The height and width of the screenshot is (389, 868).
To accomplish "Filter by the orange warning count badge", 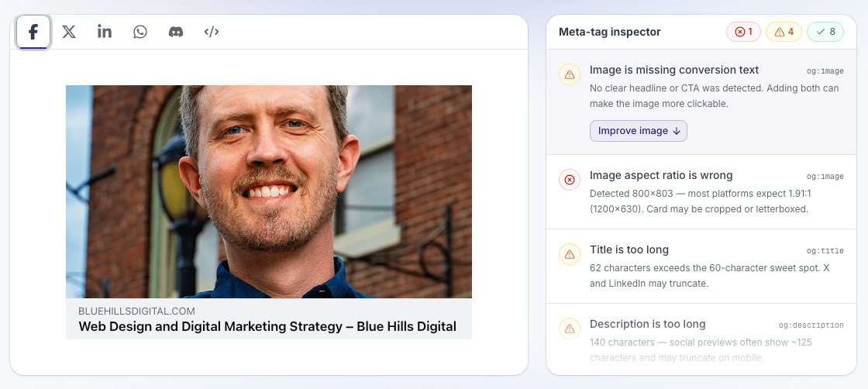I will tap(784, 32).
